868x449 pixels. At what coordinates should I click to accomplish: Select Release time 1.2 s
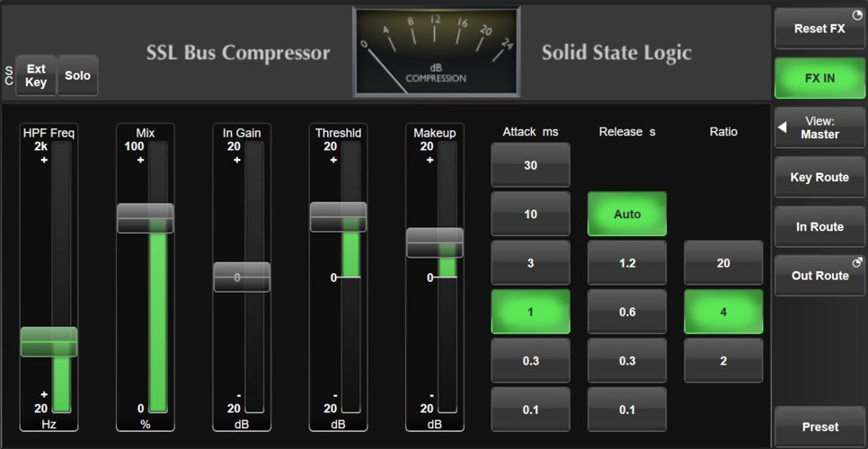[627, 262]
